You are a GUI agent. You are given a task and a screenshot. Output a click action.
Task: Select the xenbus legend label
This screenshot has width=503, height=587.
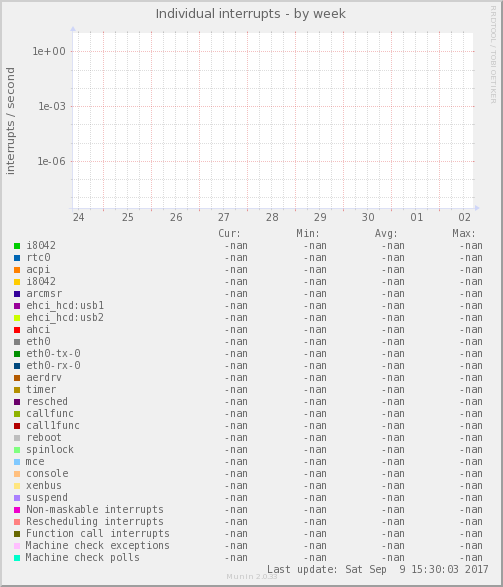tap(43, 485)
